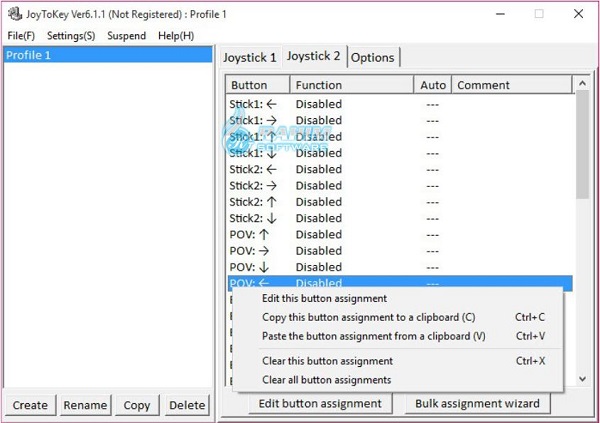Select the Stick2 left arrow row
Image resolution: width=600 pixels, height=423 pixels.
coord(400,169)
